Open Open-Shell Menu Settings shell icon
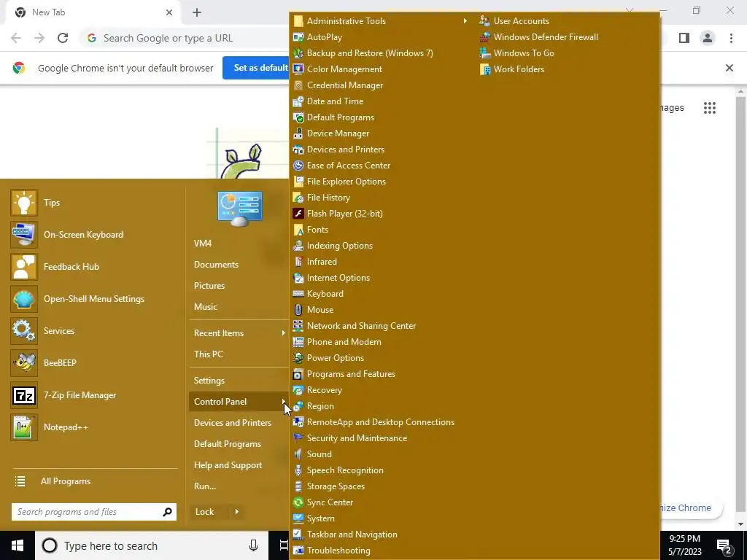 click(24, 299)
